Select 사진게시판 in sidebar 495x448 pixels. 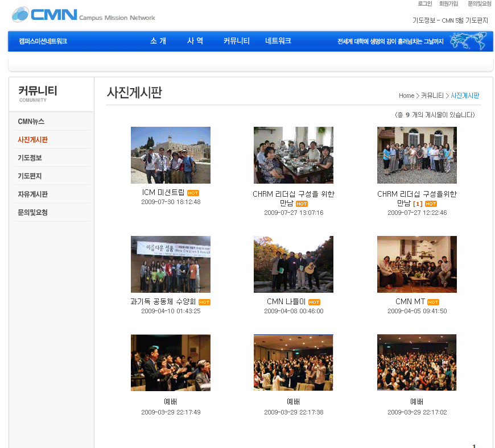[32, 140]
